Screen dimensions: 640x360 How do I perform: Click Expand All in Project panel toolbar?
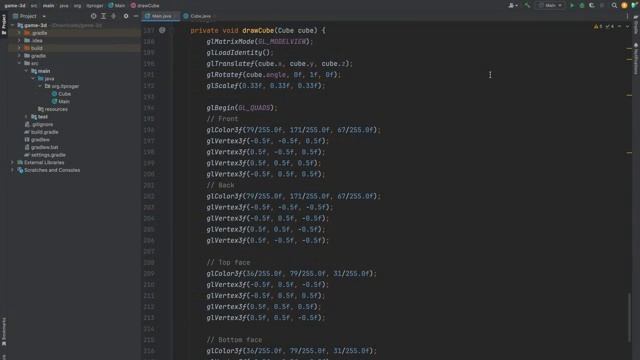point(103,16)
